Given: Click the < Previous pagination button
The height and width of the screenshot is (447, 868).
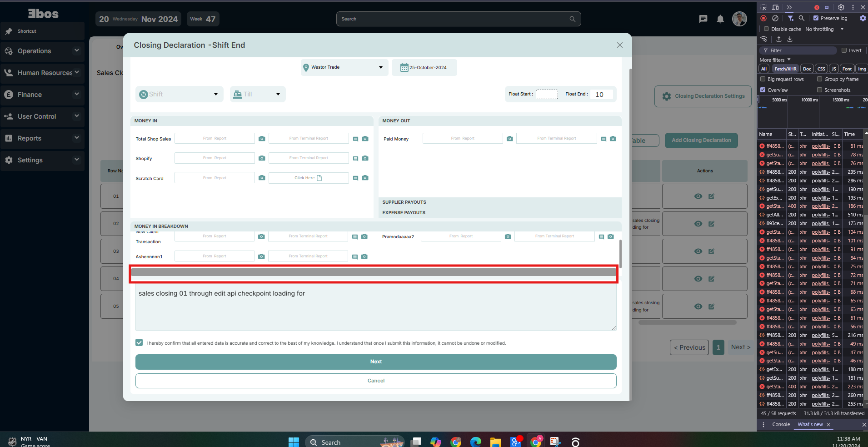Looking at the screenshot, I should coord(689,347).
